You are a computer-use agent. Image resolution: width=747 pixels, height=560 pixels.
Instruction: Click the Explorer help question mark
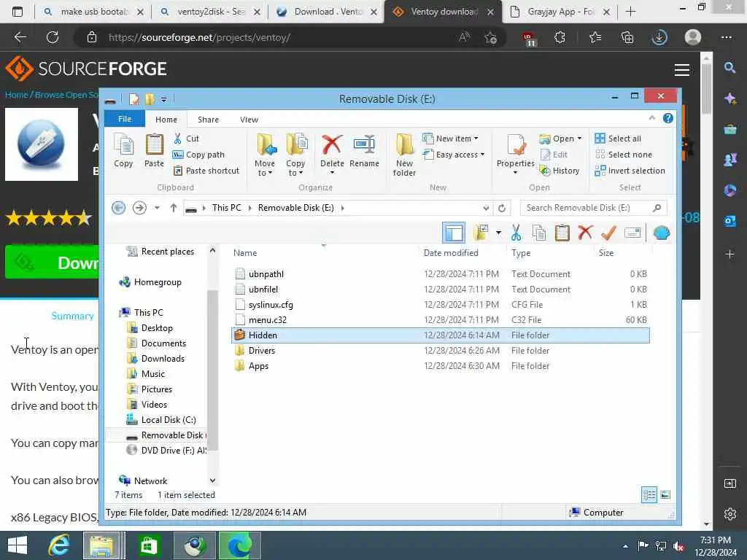pos(668,118)
